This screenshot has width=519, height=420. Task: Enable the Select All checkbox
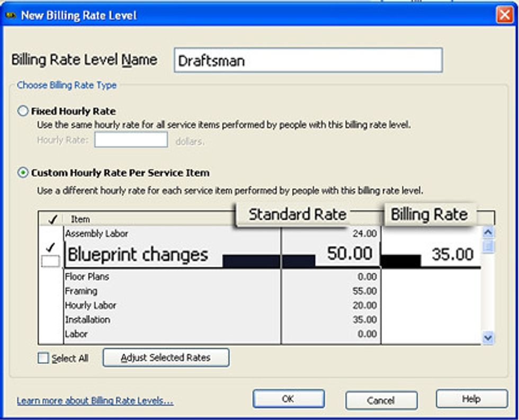point(43,359)
